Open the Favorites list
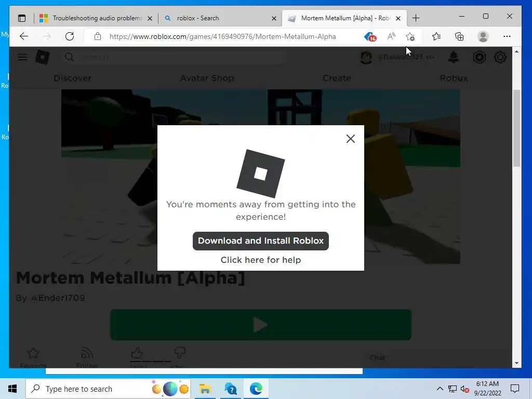 436,36
